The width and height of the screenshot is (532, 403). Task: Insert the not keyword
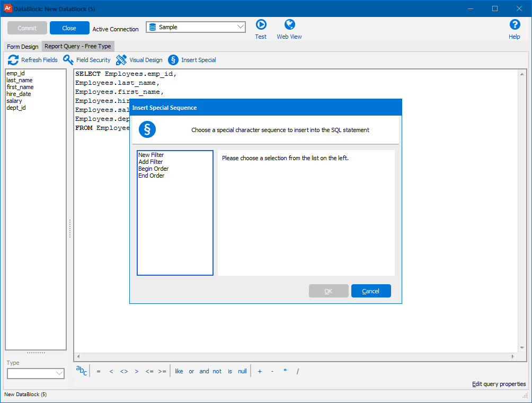[217, 371]
